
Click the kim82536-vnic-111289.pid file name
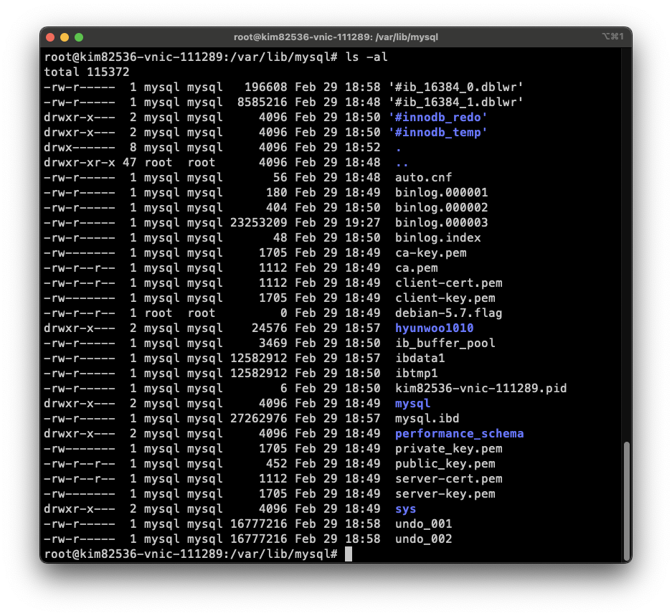pyautogui.click(x=481, y=389)
